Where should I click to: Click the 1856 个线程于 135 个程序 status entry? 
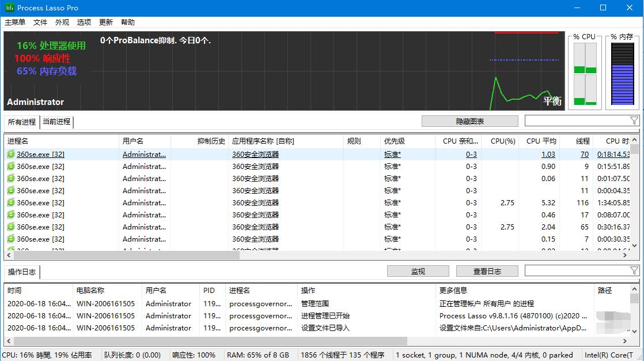(x=343, y=355)
